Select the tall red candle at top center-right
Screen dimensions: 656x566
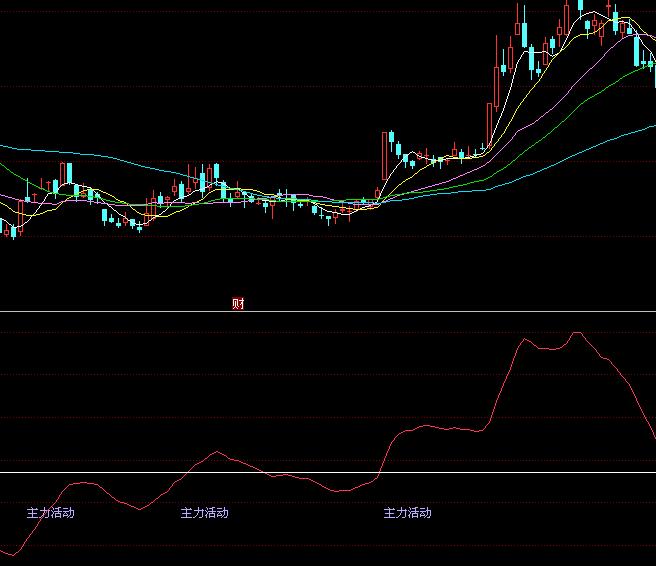pos(520,25)
